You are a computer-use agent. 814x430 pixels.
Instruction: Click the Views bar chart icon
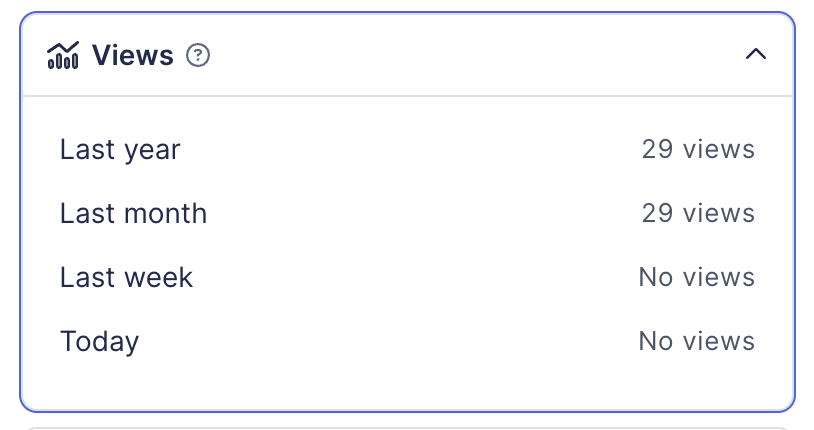pos(62,56)
